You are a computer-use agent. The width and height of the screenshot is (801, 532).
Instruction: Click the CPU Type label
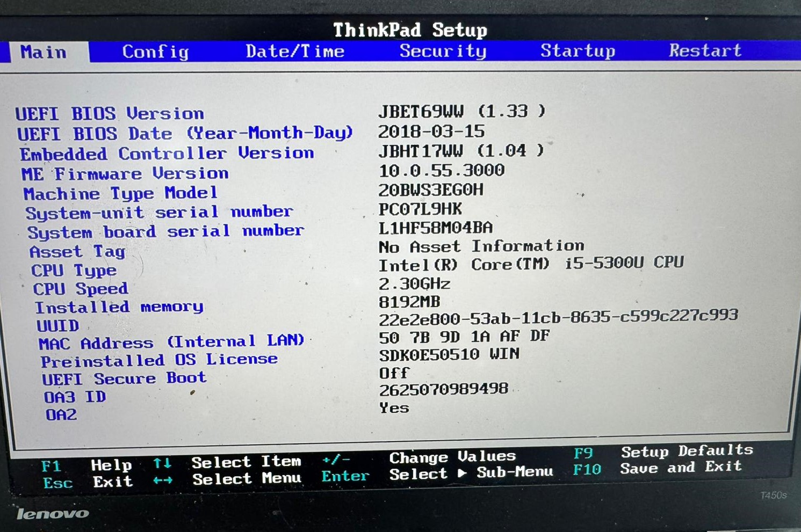[74, 271]
